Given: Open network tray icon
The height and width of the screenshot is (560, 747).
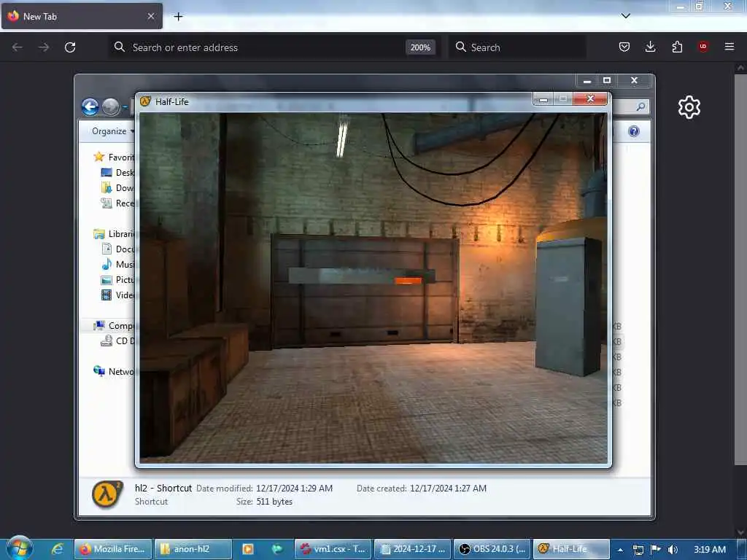Looking at the screenshot, I should click(x=638, y=550).
